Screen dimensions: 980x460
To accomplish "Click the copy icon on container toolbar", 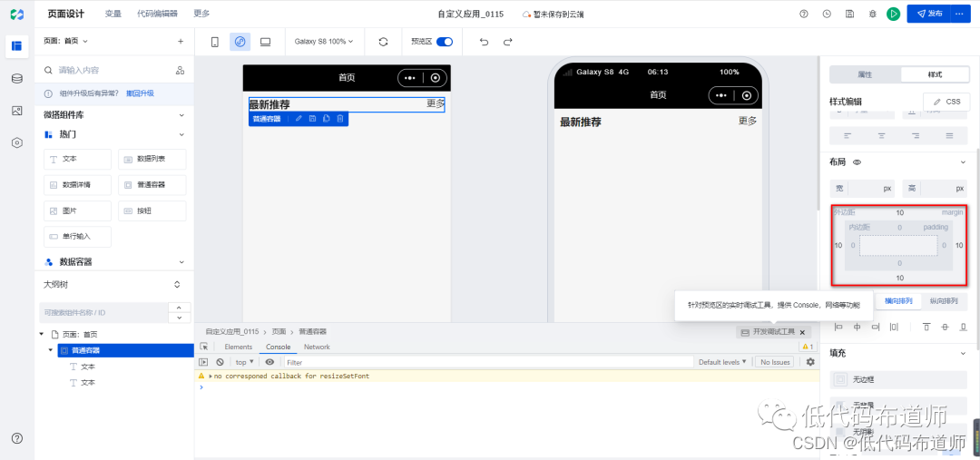I will 327,119.
